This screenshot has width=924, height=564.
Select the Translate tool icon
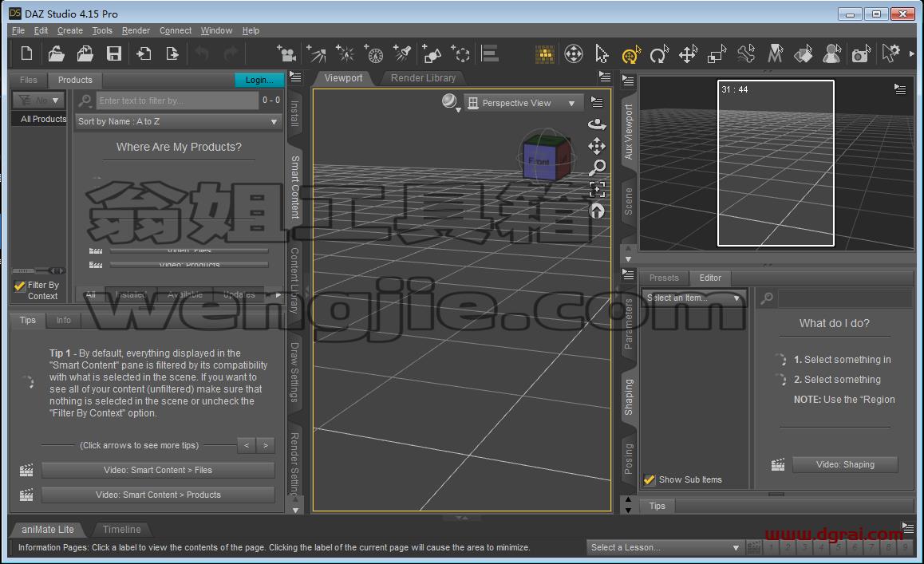[688, 54]
